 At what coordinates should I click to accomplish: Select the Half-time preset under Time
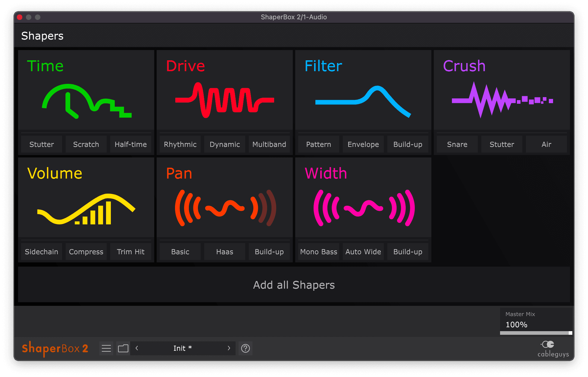click(131, 144)
